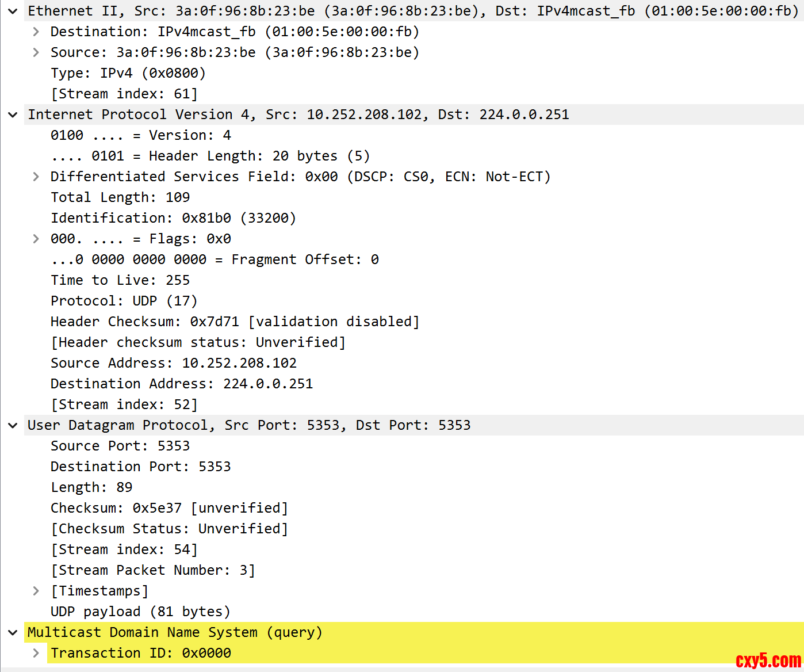Collapse the User Datagram Protocol section
The width and height of the screenshot is (804, 672).
[13, 425]
